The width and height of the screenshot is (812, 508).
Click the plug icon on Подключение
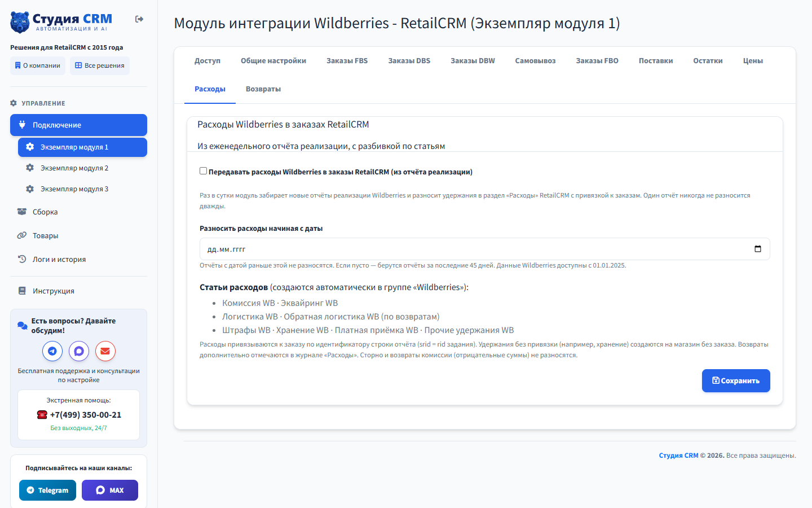click(22, 125)
